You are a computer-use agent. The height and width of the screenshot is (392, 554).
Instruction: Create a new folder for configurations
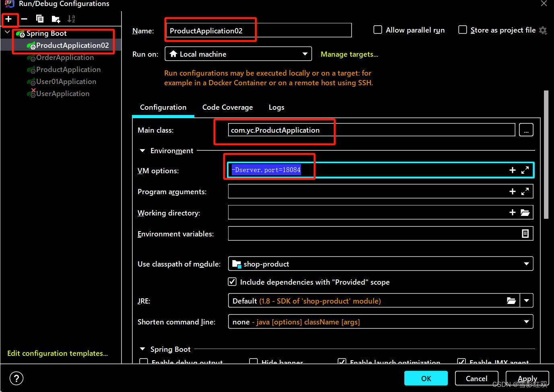tap(56, 19)
